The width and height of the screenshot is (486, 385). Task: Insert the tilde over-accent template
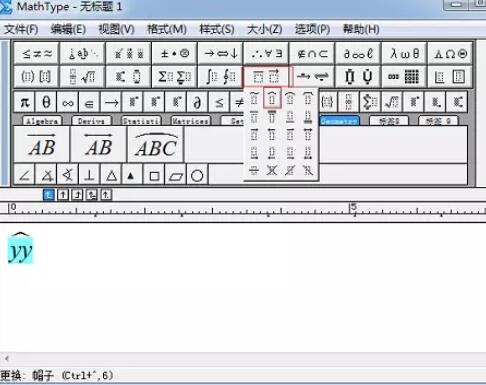pos(254,99)
